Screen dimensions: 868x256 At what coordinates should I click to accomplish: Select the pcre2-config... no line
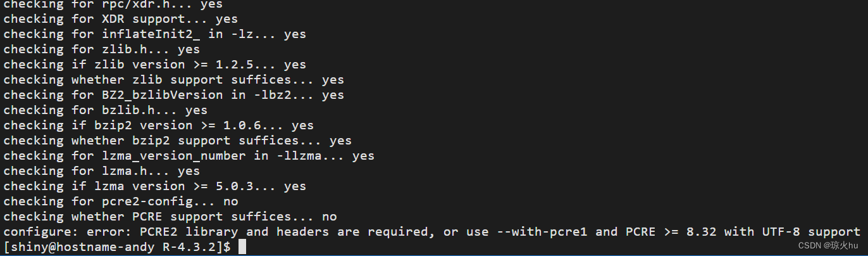120,202
